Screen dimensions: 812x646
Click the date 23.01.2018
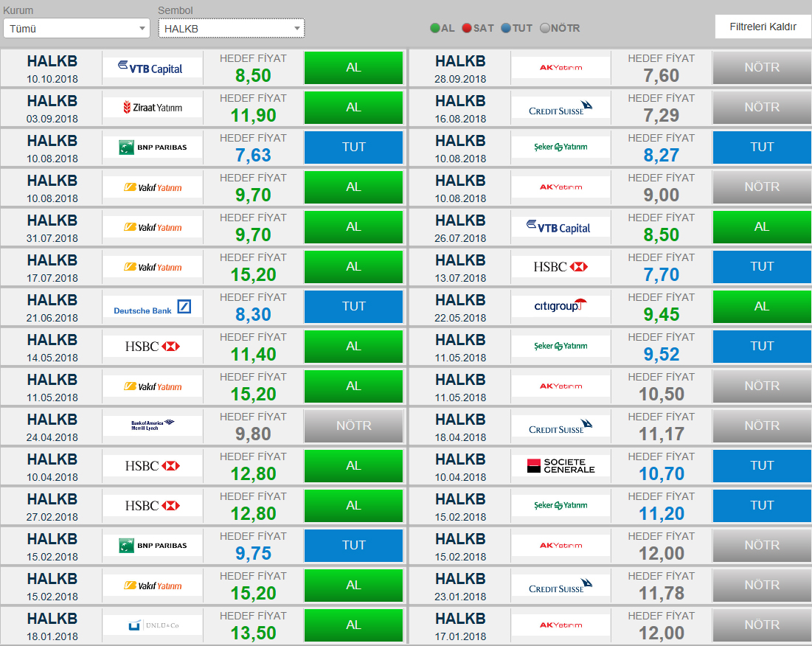(x=460, y=597)
